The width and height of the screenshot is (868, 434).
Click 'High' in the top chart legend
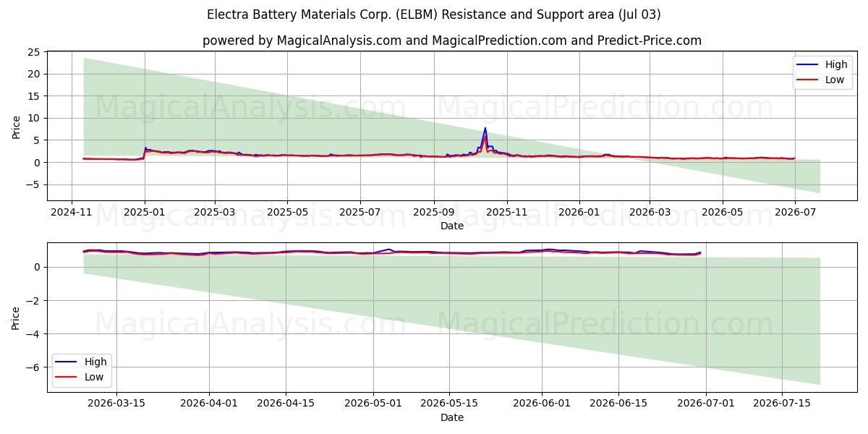click(x=836, y=64)
